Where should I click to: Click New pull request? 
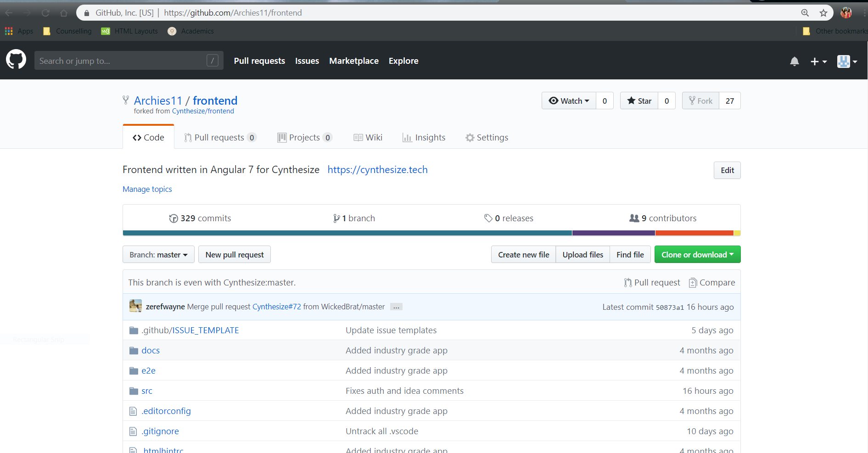(235, 254)
